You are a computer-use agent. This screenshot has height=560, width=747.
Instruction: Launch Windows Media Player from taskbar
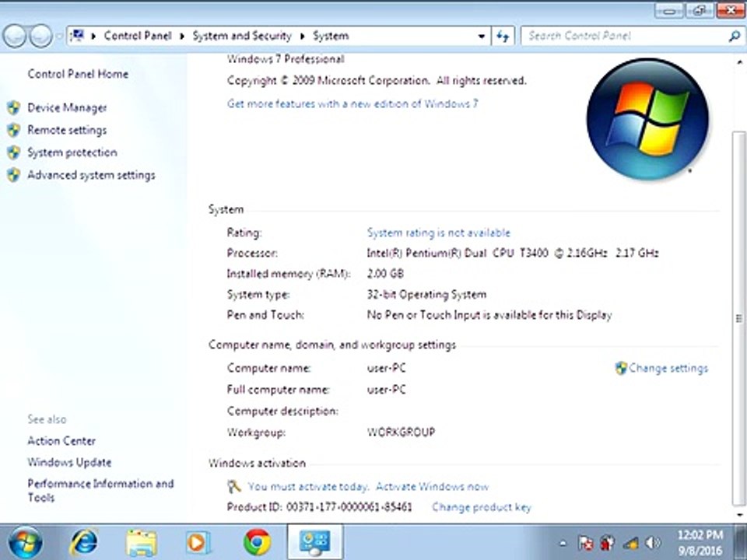click(198, 542)
